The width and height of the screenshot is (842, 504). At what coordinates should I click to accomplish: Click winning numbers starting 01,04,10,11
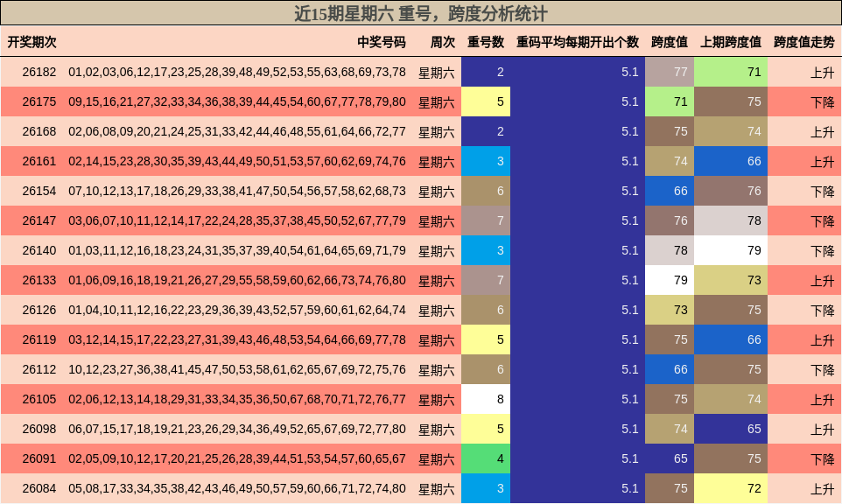237,311
